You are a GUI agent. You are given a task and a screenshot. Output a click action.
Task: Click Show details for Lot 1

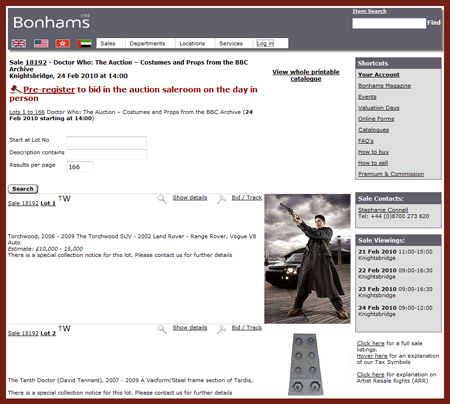tap(190, 198)
